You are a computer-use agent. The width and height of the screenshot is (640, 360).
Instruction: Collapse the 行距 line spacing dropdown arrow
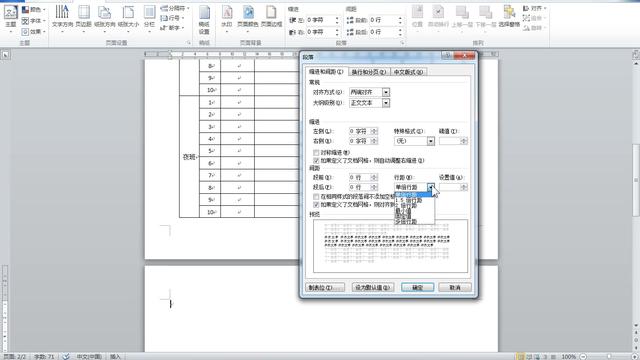[x=431, y=187]
